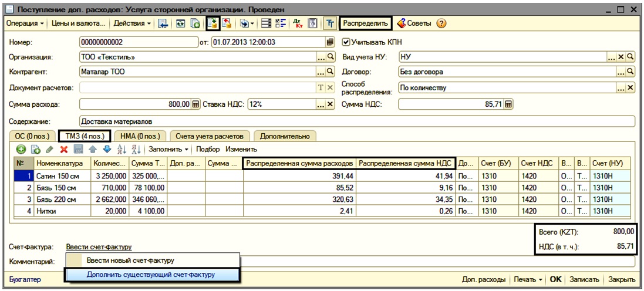Click the red delete row icon
Viewport: 644px width, 291px height.
[64, 150]
